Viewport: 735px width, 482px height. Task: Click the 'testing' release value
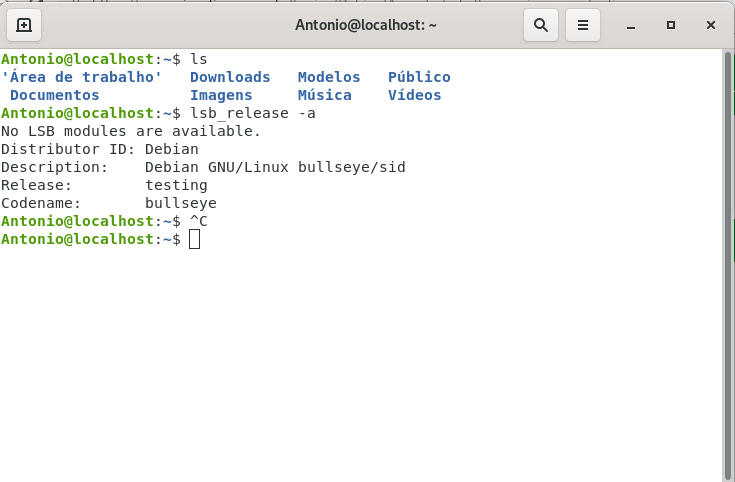176,185
